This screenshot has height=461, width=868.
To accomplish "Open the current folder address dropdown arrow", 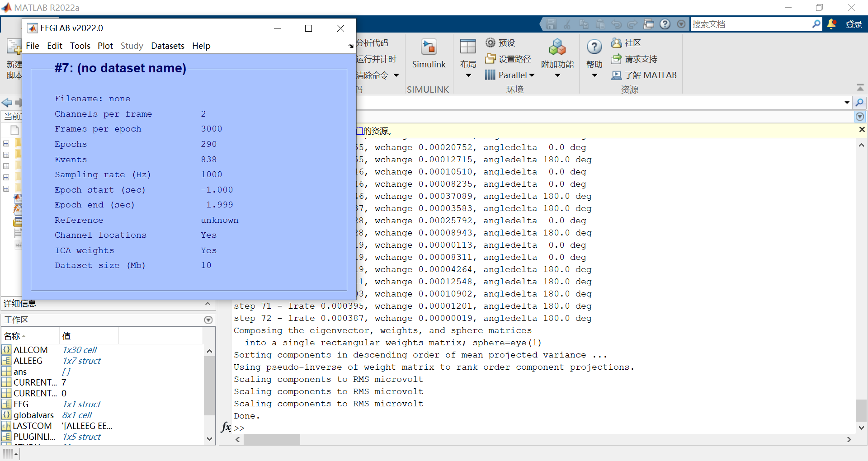I will (847, 103).
